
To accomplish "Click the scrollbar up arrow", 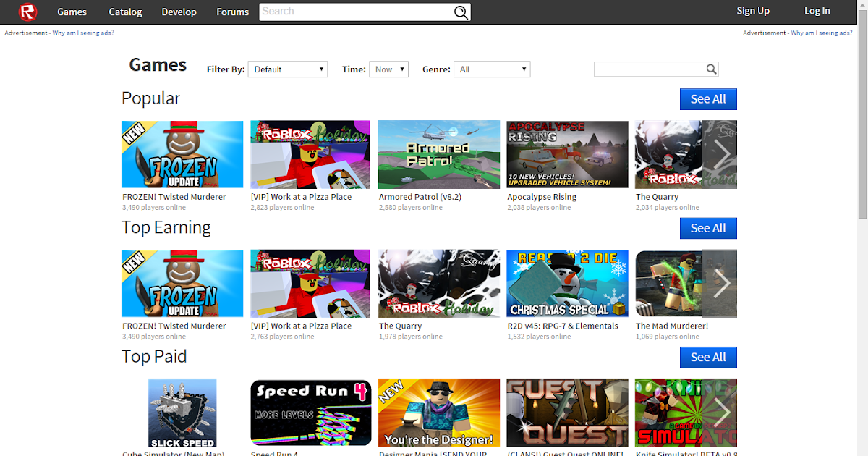I will [861, 5].
